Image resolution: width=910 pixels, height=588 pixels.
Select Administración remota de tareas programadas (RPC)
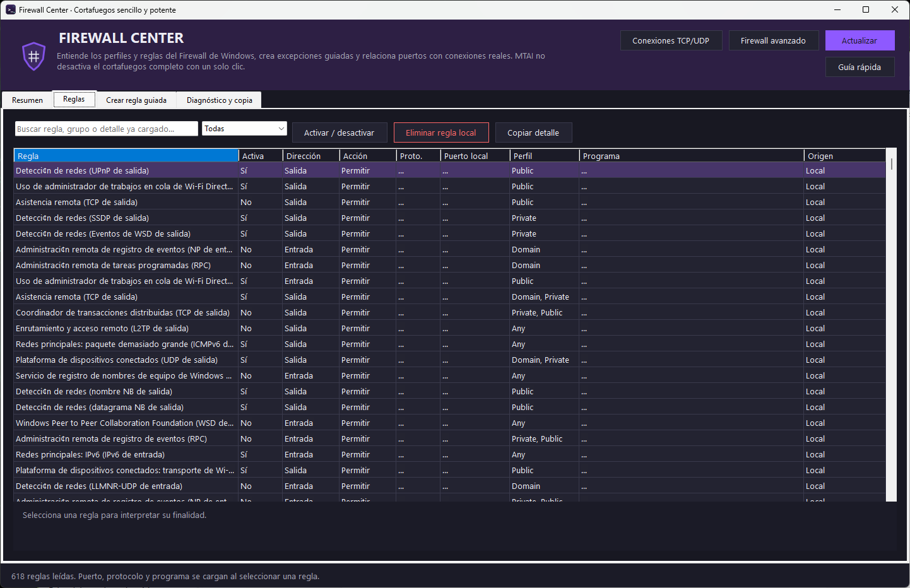[449, 265]
